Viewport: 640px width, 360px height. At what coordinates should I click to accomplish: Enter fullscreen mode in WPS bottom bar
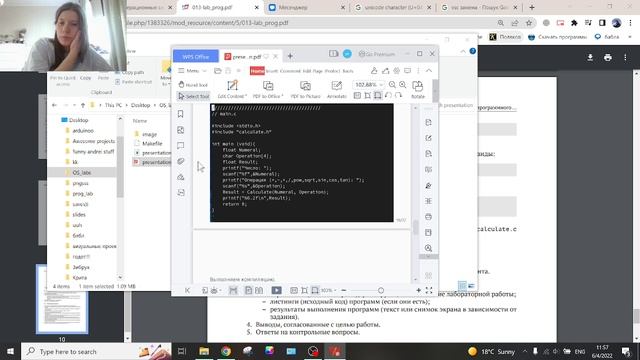click(x=429, y=290)
